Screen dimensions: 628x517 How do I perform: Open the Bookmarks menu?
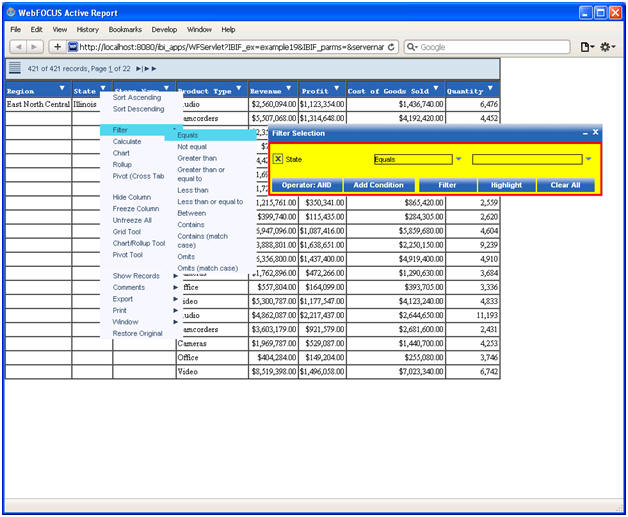click(x=125, y=29)
